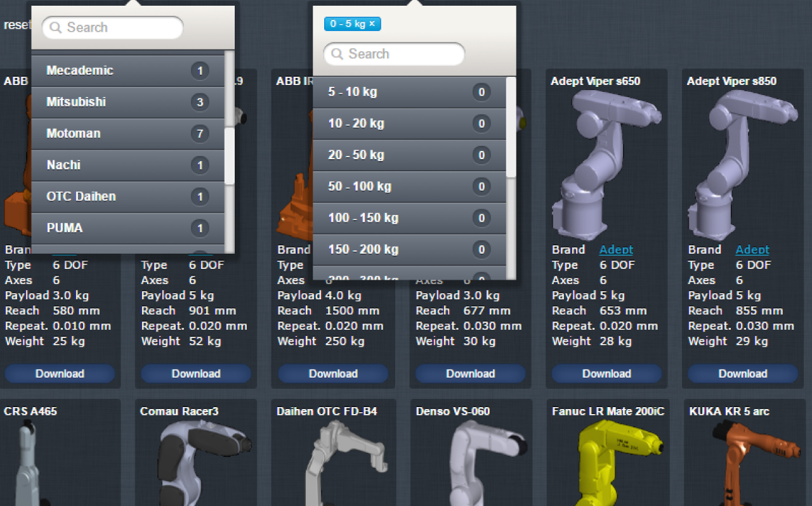Select Mecademic in the brand list
Viewport: 812px width, 506px height.
pyautogui.click(x=128, y=70)
